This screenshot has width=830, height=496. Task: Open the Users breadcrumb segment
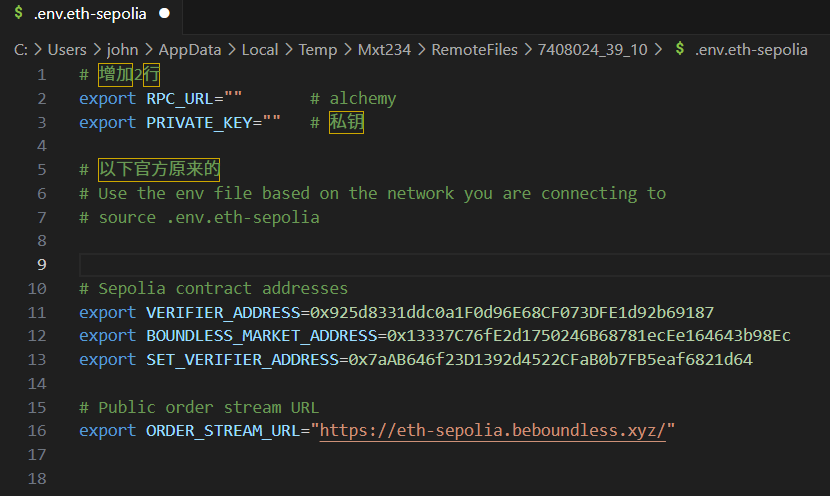tap(67, 50)
